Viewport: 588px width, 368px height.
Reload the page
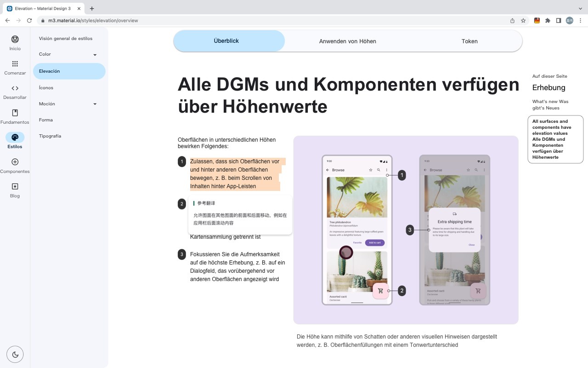29,20
